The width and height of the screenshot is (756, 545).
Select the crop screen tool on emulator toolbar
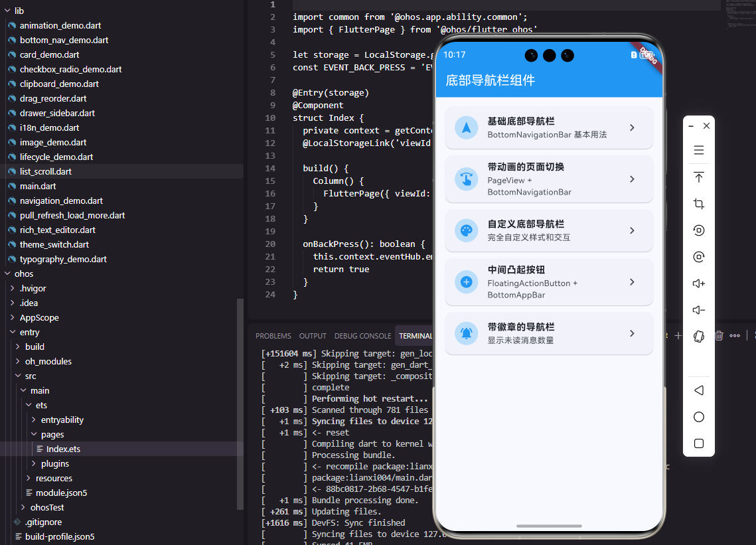[x=698, y=204]
